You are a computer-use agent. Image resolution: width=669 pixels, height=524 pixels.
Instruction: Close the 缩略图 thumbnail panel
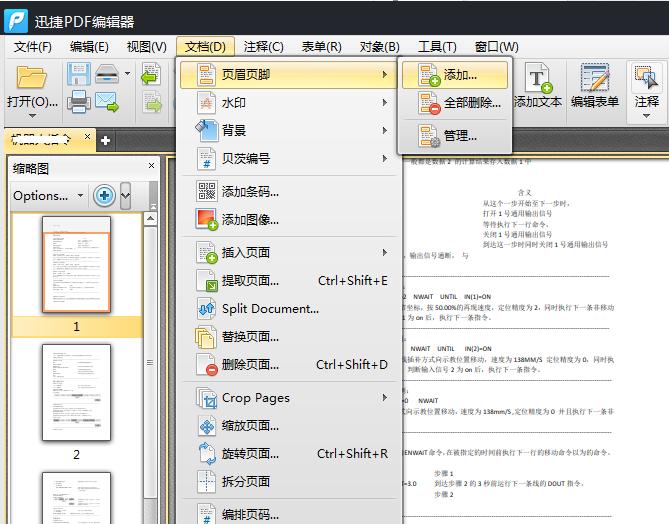(x=151, y=165)
